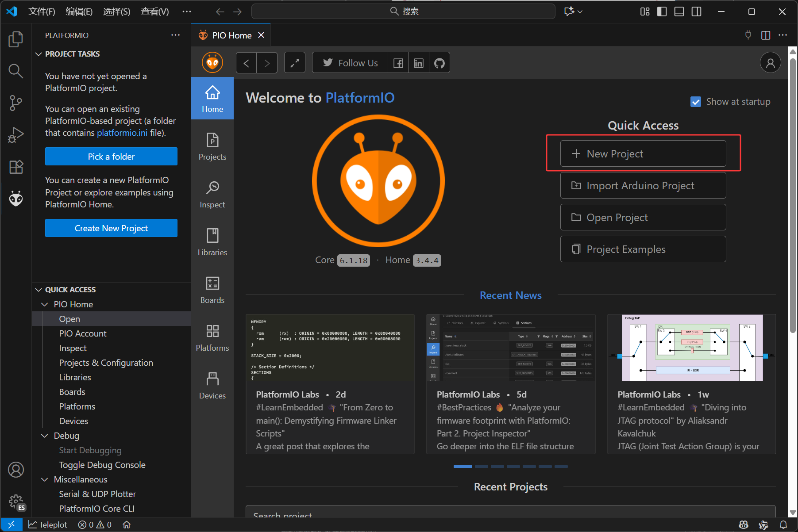This screenshot has height=532, width=798.
Task: Open Devices in PIO sidebar
Action: tap(212, 385)
